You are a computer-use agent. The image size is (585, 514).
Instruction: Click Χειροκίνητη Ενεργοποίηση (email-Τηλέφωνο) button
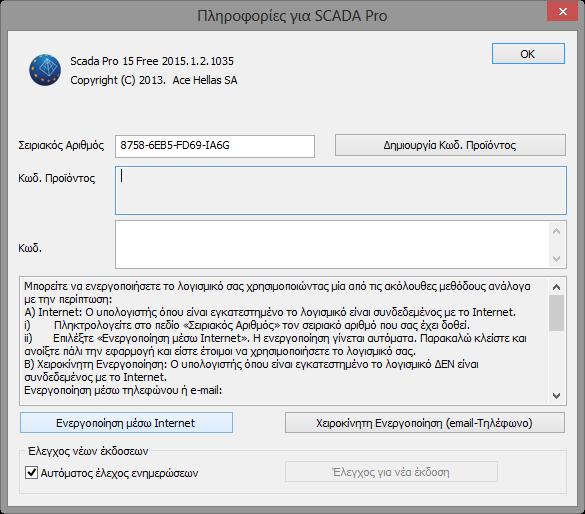pos(425,423)
